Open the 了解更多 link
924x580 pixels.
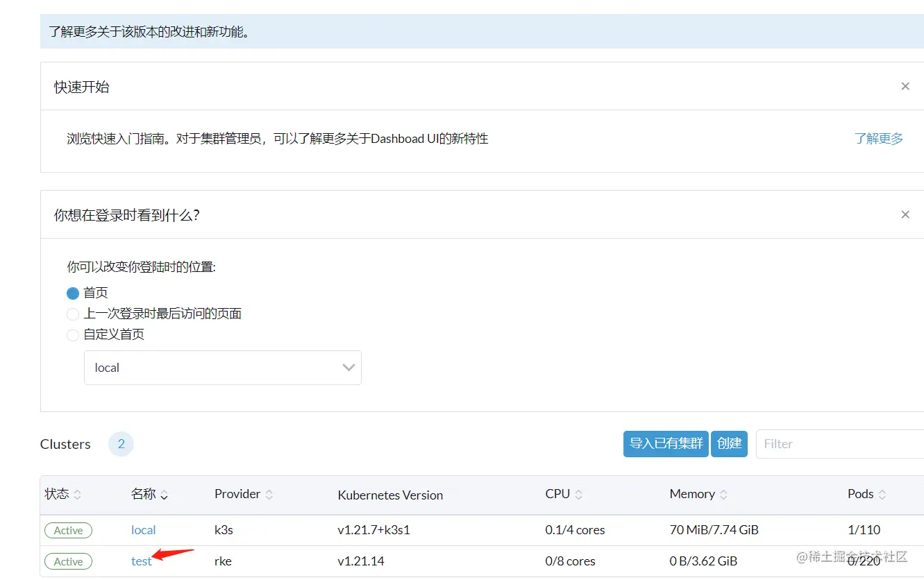(x=879, y=139)
